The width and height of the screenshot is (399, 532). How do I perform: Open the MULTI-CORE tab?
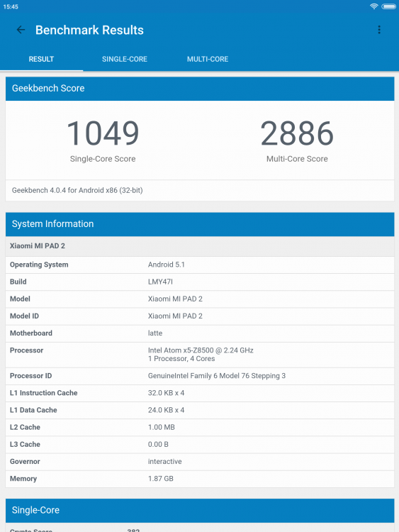click(208, 59)
